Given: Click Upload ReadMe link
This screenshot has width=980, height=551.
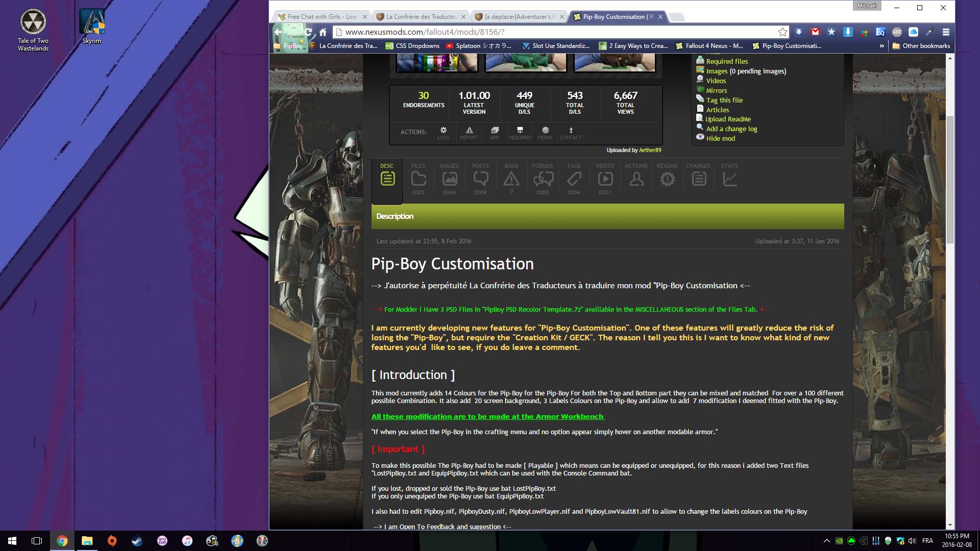Looking at the screenshot, I should [x=728, y=119].
